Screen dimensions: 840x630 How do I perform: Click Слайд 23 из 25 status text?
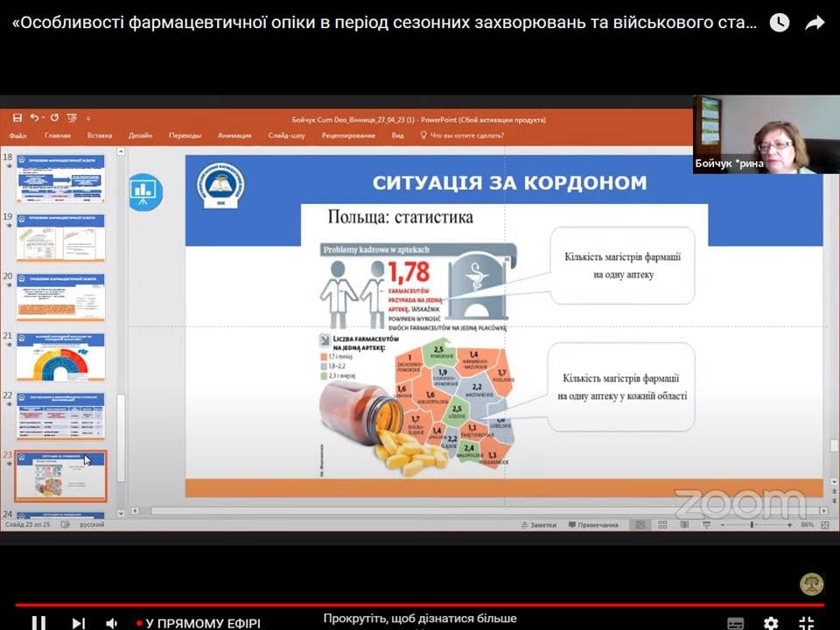(x=27, y=524)
